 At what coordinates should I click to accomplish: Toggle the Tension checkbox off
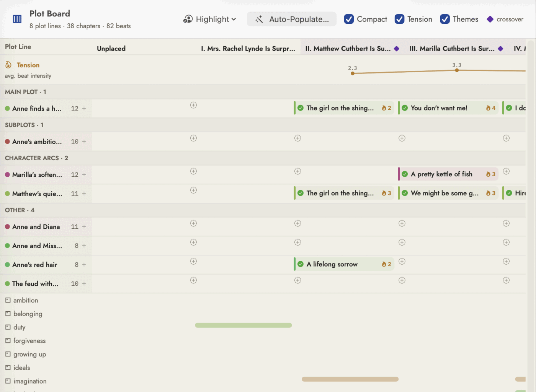point(399,19)
